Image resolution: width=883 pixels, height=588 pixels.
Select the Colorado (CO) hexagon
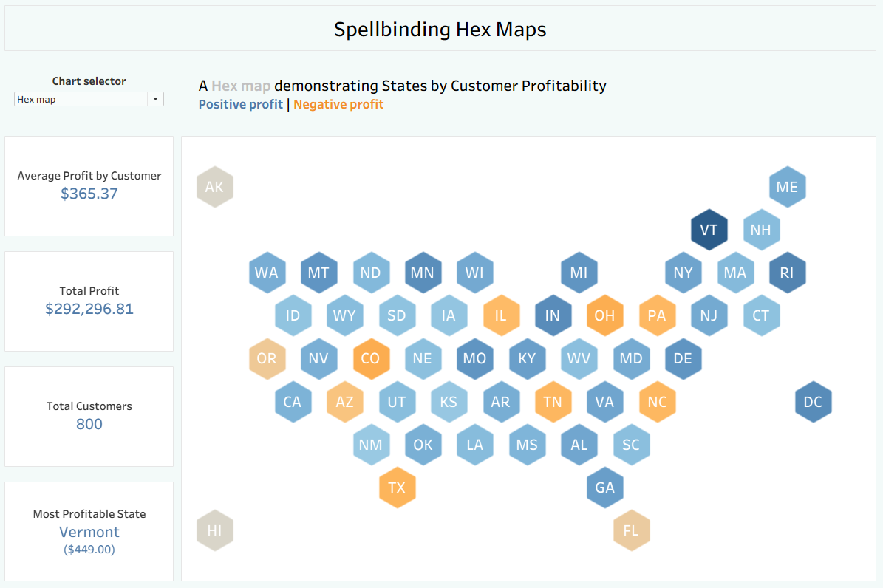pyautogui.click(x=371, y=359)
